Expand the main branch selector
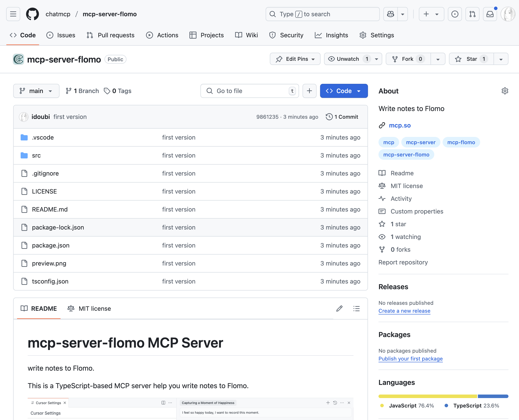519x420 pixels. 36,91
